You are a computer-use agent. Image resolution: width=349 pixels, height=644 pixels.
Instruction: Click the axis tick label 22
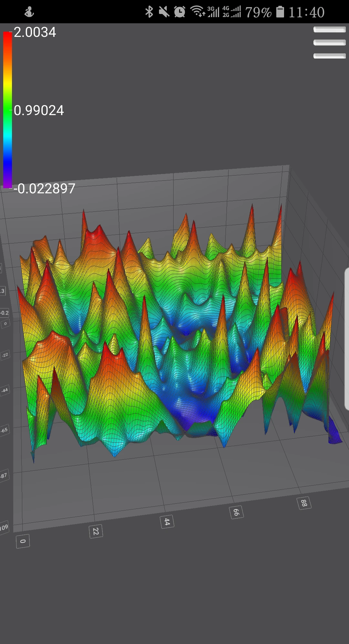(x=96, y=531)
